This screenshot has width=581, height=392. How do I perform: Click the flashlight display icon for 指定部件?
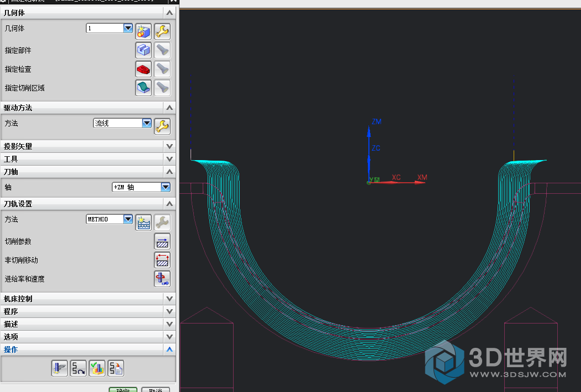(x=162, y=50)
